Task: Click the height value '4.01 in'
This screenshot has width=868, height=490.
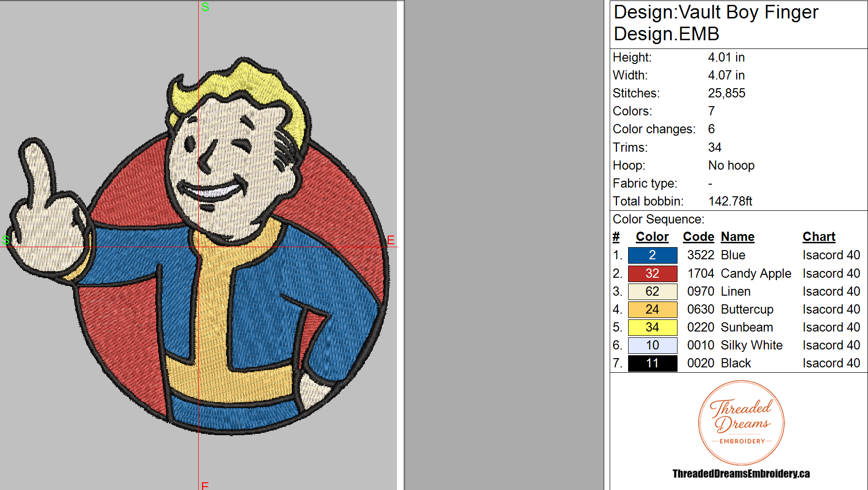Action: tap(726, 57)
